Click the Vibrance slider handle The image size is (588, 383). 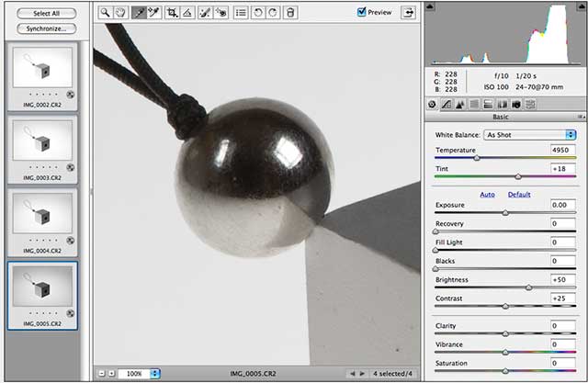click(505, 353)
